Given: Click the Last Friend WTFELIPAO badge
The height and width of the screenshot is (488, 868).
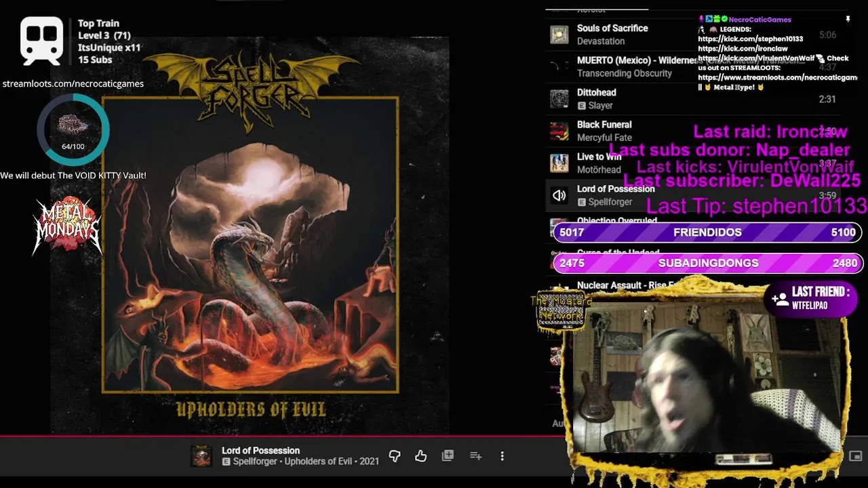Looking at the screenshot, I should click(x=811, y=299).
